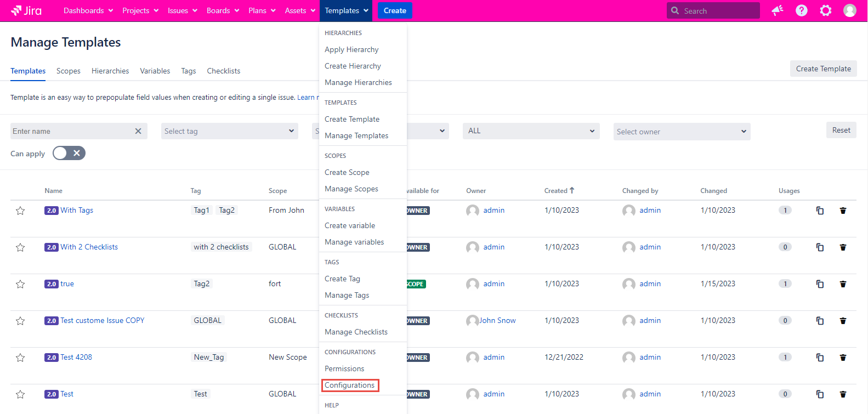The image size is (868, 414).
Task: Open the settings gear icon
Action: 826,10
